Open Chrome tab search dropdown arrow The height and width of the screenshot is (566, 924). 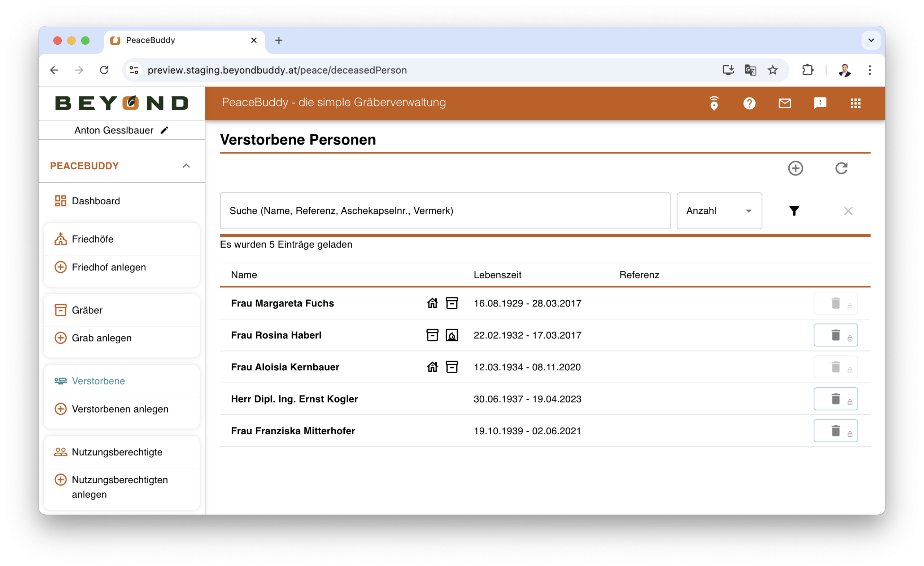click(x=871, y=40)
